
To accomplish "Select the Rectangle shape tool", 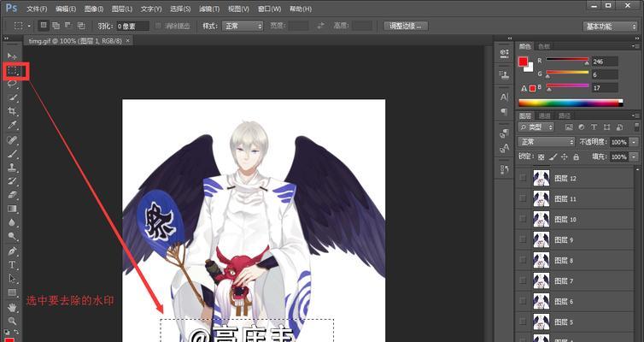I will click(12, 293).
